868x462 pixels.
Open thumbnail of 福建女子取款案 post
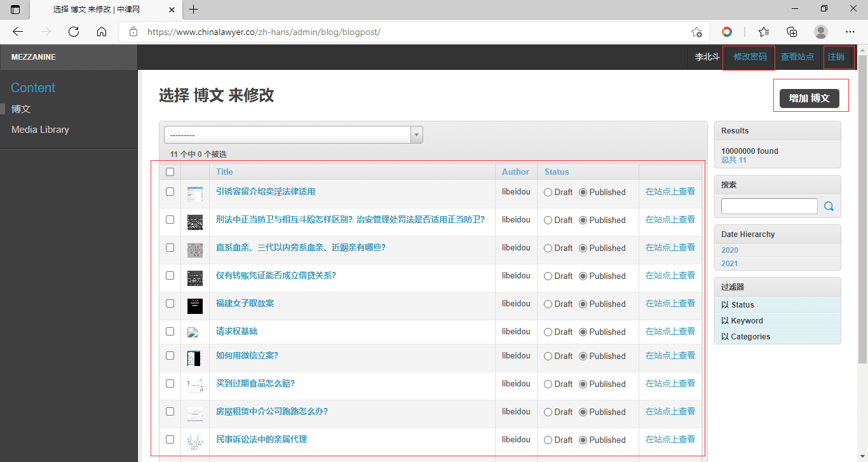coord(195,306)
